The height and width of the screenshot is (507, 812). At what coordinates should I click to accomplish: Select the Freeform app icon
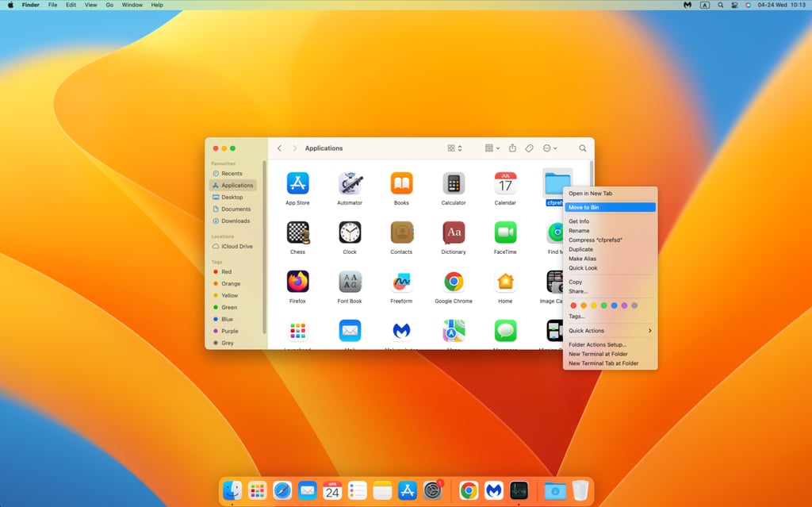click(401, 282)
